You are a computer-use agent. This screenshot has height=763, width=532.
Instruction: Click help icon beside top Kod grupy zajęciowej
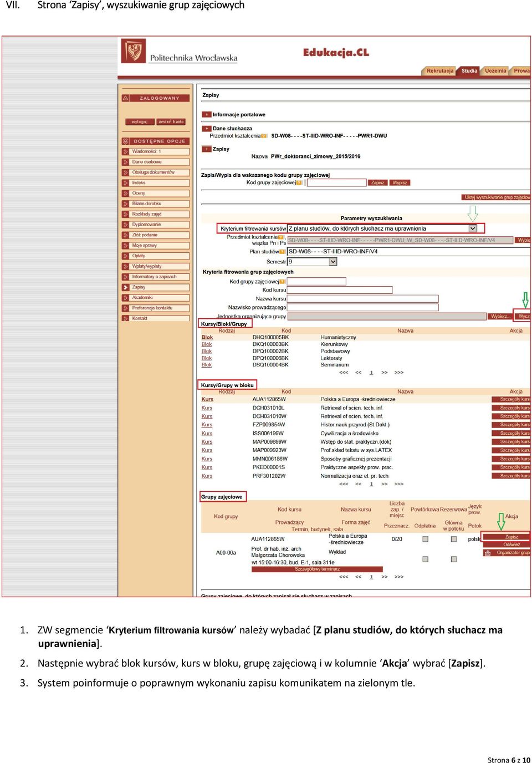click(x=299, y=182)
